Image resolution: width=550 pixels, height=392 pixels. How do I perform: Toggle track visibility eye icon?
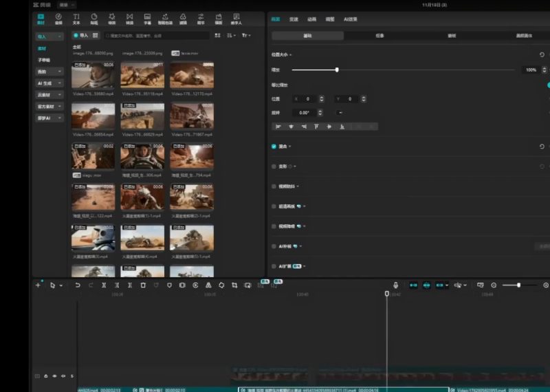(54, 376)
